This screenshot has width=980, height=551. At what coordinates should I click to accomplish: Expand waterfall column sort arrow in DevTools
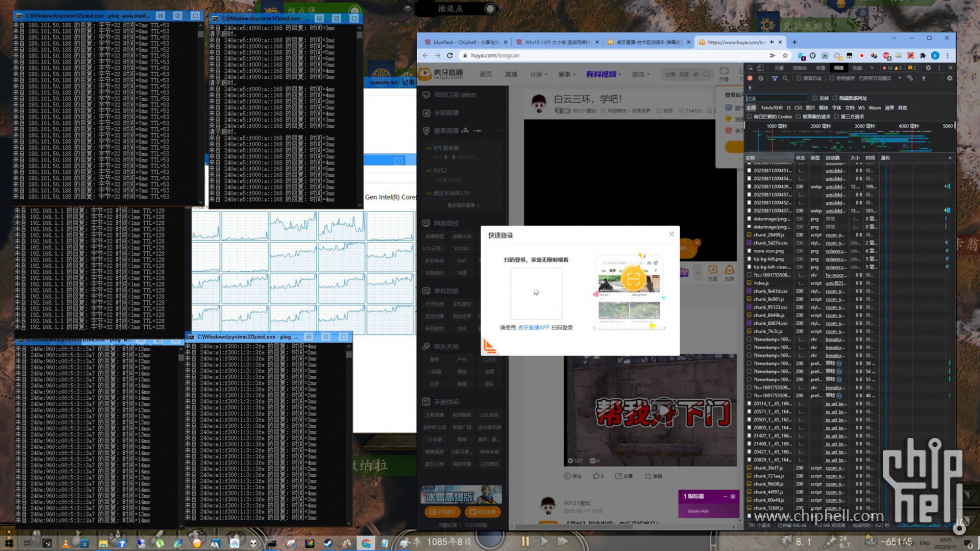point(950,158)
